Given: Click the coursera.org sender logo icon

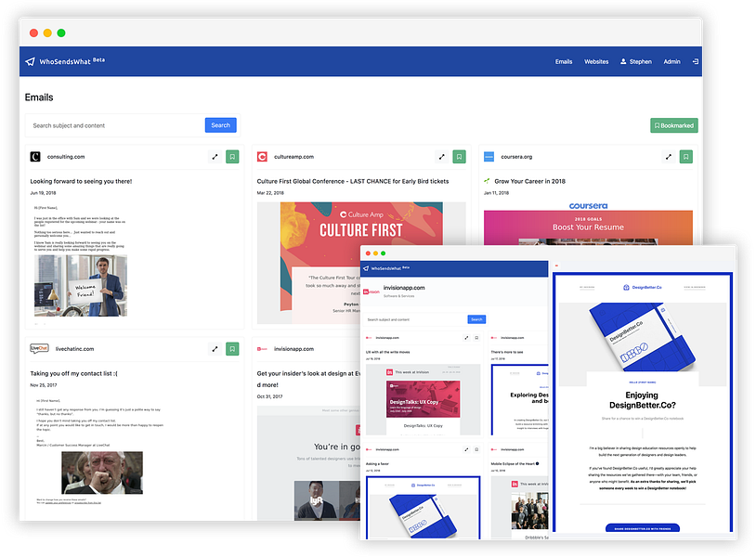Looking at the screenshot, I should point(489,157).
